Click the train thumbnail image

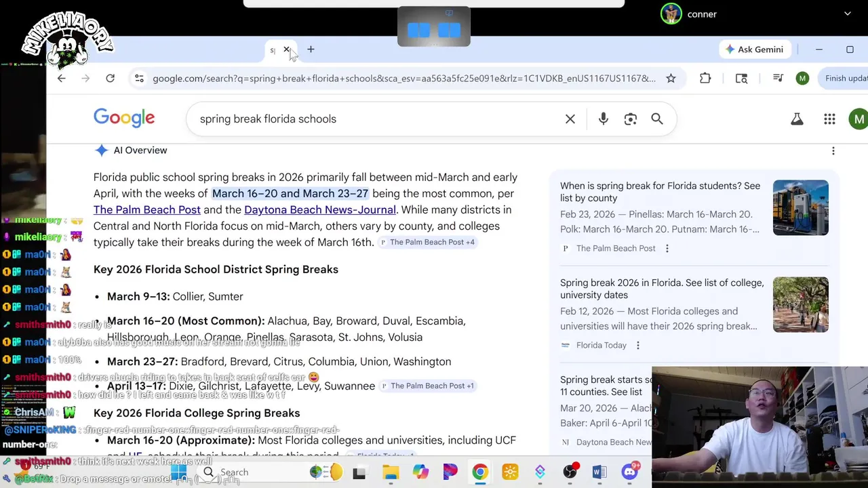coord(800,207)
